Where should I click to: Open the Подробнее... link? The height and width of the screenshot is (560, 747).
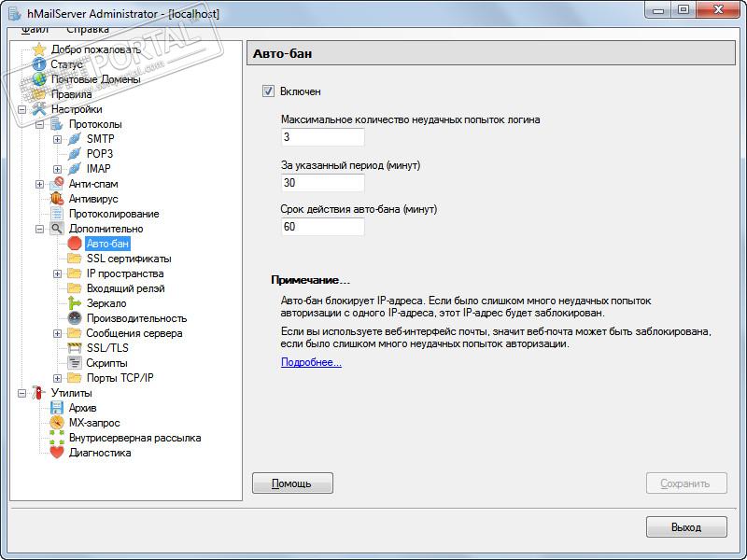(x=311, y=362)
